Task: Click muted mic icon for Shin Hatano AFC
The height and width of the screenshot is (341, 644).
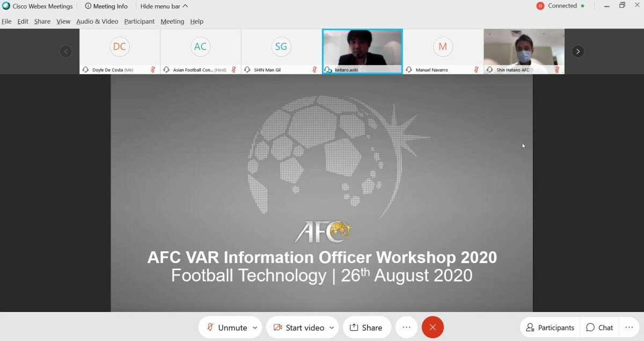Action: [x=557, y=70]
